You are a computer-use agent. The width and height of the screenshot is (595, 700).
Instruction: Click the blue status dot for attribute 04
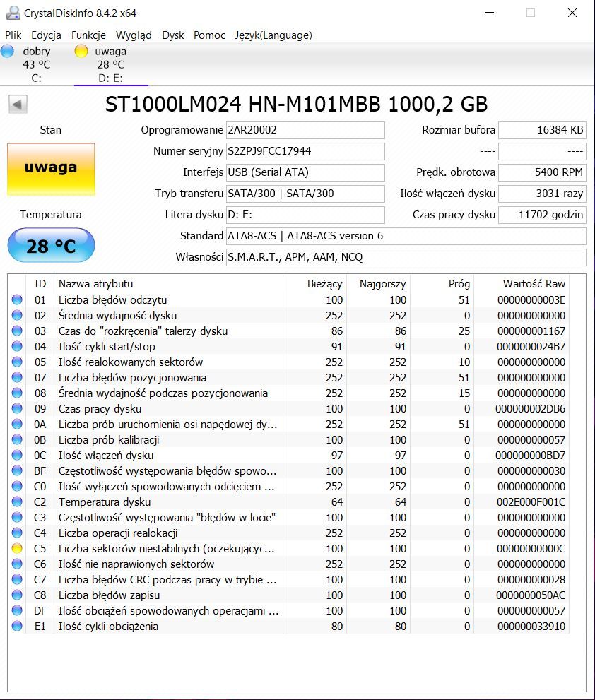pyautogui.click(x=17, y=346)
